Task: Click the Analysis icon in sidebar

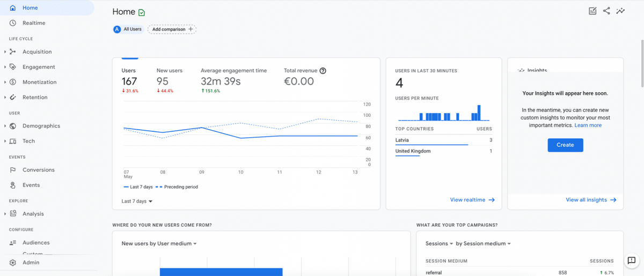Action: [x=13, y=214]
